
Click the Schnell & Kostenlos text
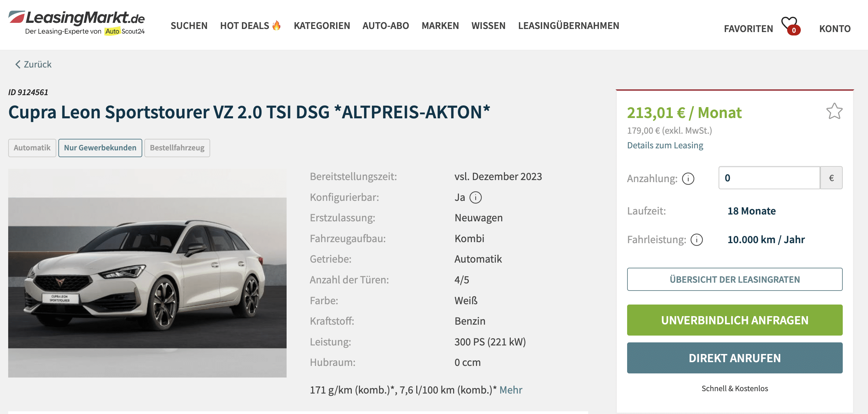click(735, 388)
